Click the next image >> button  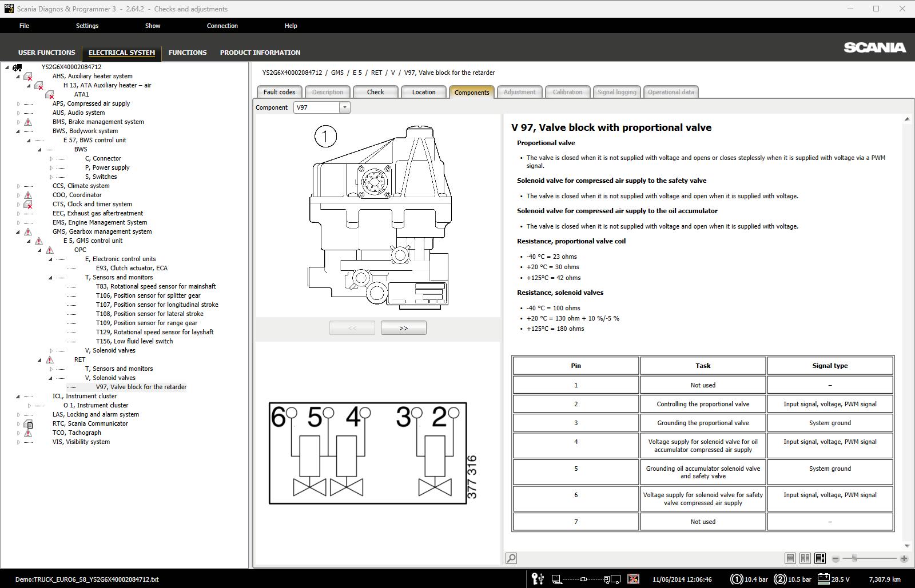pos(404,328)
